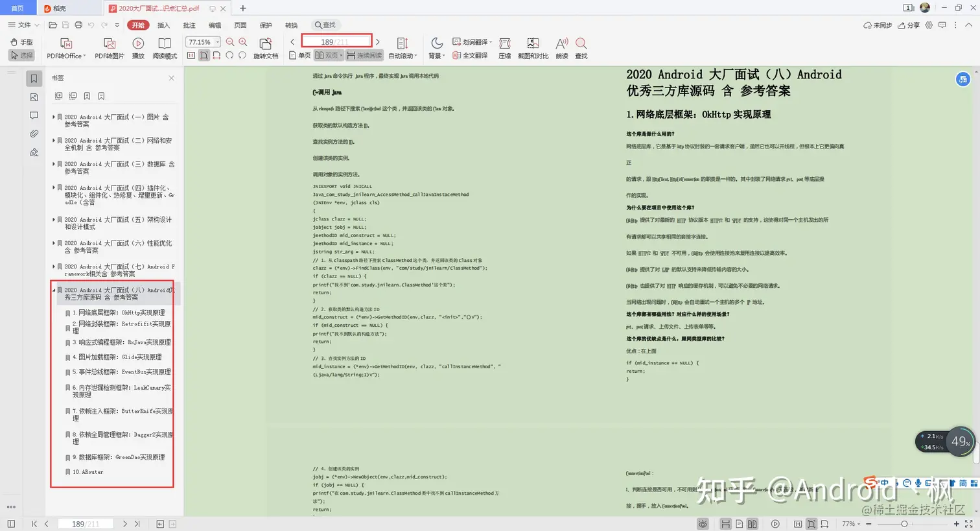
Task: Switch to 阅读模式 reading mode
Action: [x=165, y=49]
